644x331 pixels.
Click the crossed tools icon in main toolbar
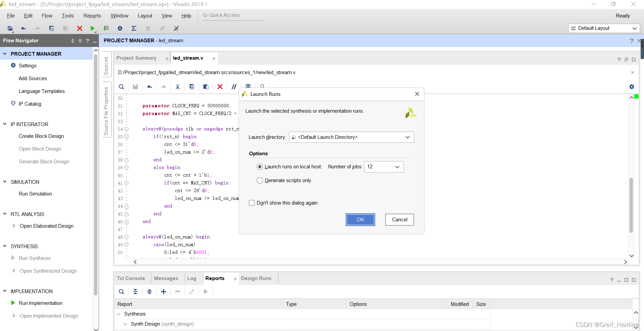(176, 29)
